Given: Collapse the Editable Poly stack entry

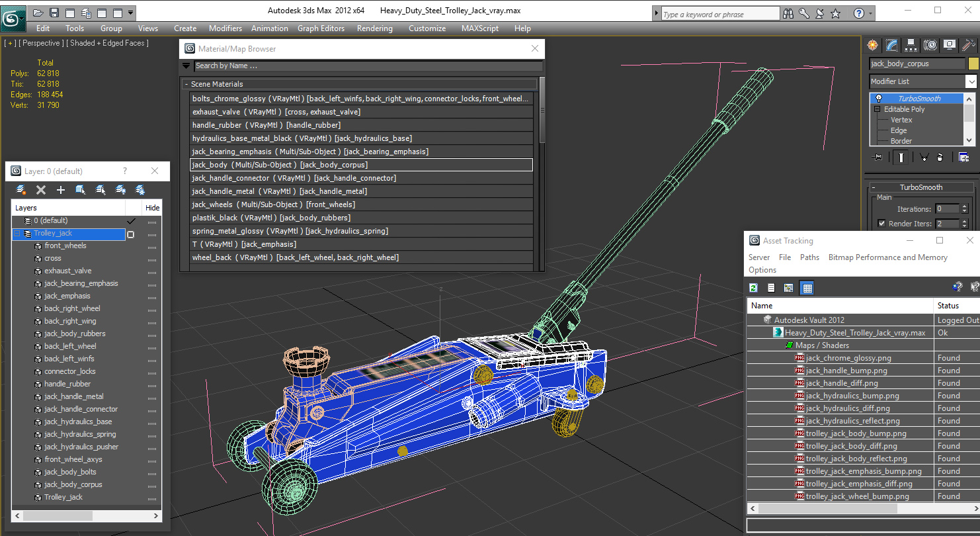Looking at the screenshot, I should [878, 109].
